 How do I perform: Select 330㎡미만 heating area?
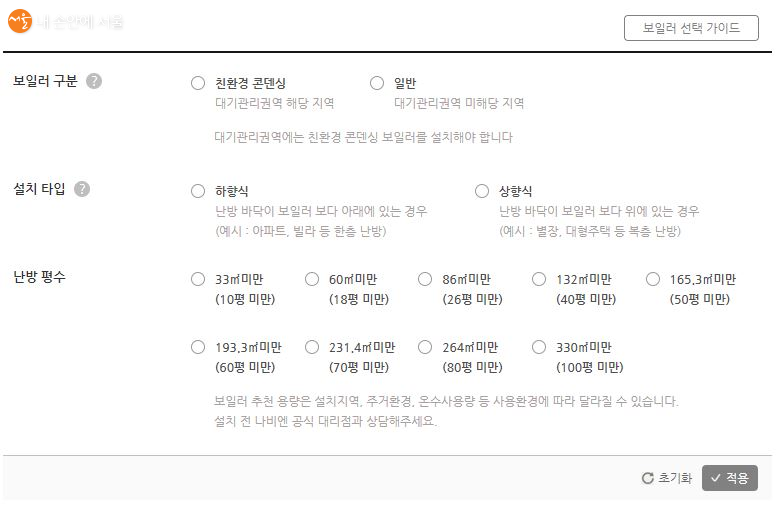click(539, 347)
